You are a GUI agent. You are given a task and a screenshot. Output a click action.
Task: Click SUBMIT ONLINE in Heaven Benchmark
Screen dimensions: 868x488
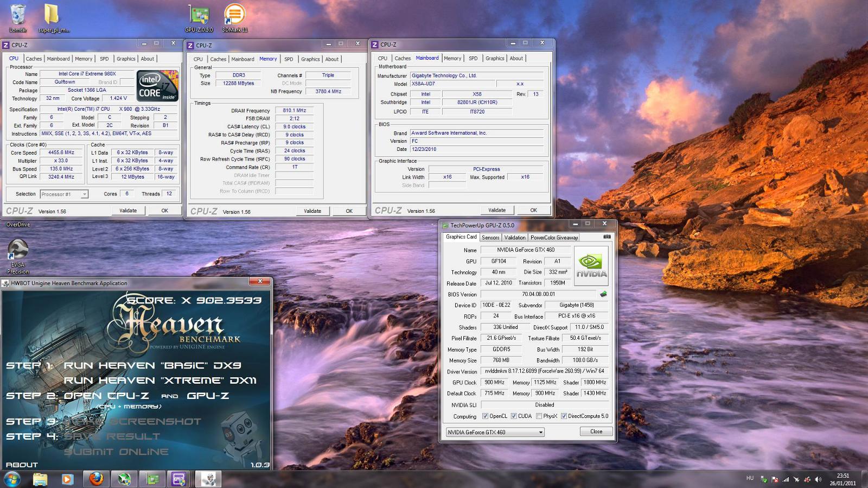pyautogui.click(x=116, y=452)
